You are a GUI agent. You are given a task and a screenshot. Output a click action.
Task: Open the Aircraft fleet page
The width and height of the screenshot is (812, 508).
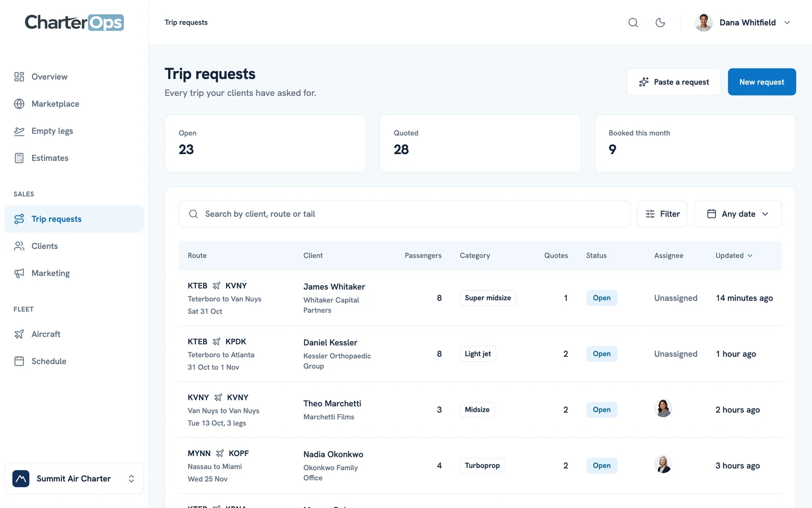point(74,334)
